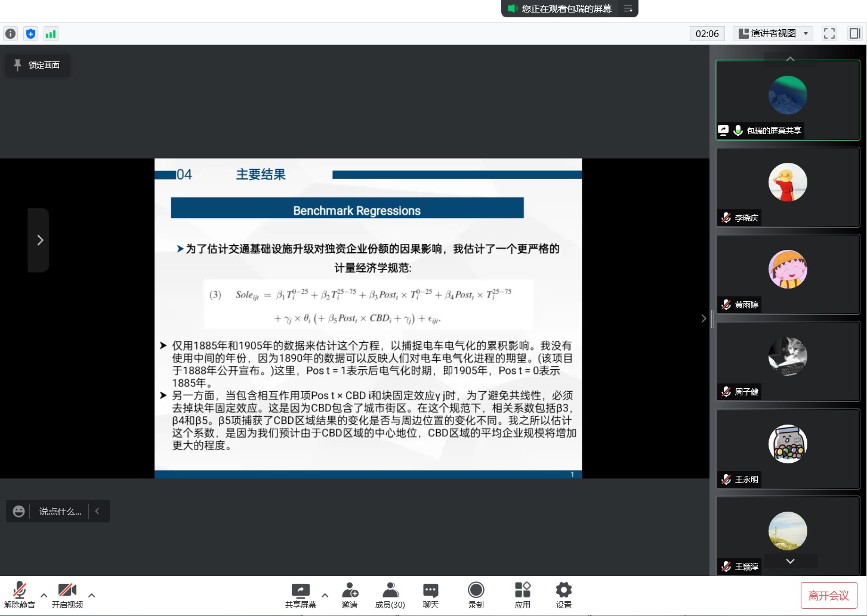Enter full screen mode
The image size is (867, 616).
coord(829,33)
